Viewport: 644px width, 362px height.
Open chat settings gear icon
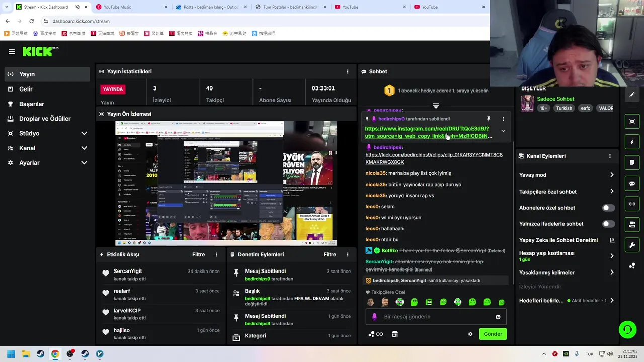pyautogui.click(x=470, y=334)
